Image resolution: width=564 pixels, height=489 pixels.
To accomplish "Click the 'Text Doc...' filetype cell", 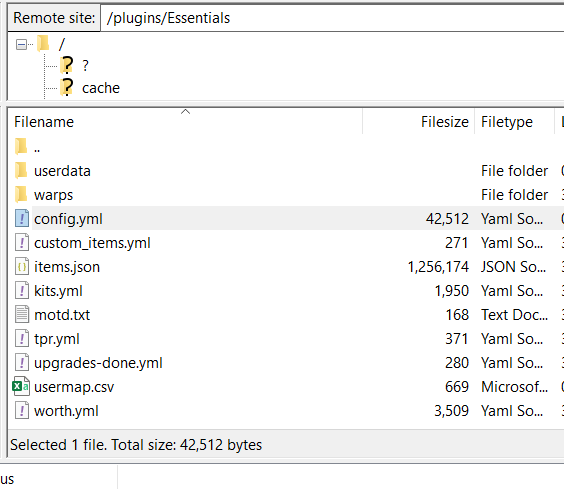I will [514, 315].
